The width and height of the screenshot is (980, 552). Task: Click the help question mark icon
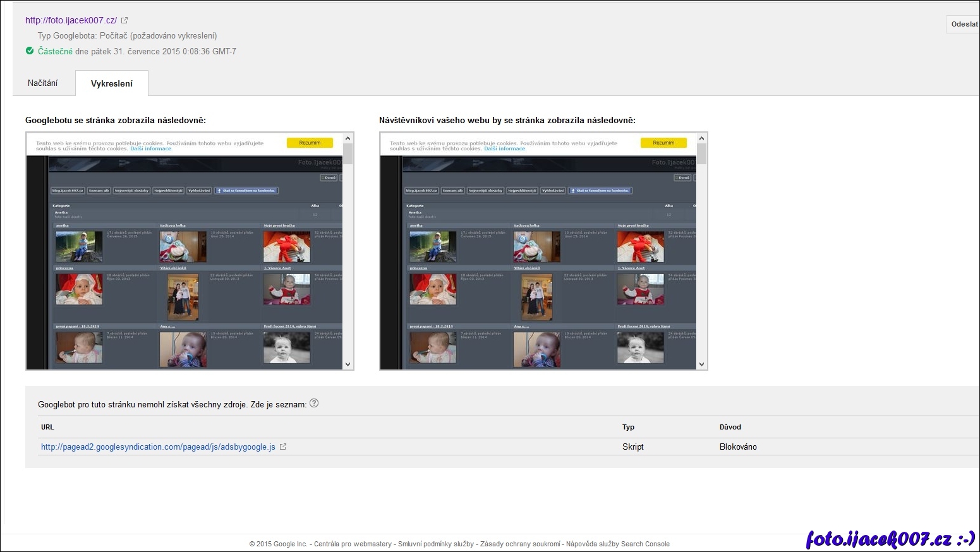coord(314,404)
